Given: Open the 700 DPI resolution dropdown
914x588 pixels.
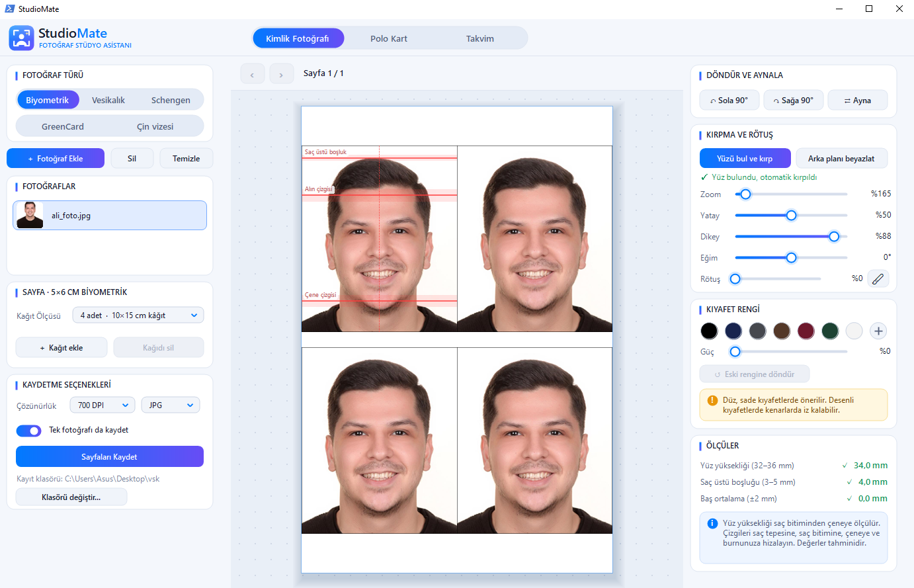Looking at the screenshot, I should pos(102,405).
